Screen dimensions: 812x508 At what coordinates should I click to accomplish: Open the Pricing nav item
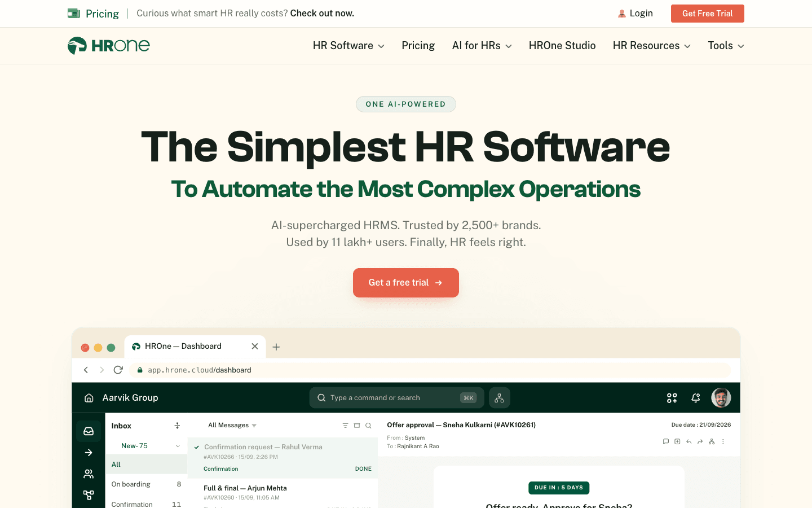tap(418, 46)
